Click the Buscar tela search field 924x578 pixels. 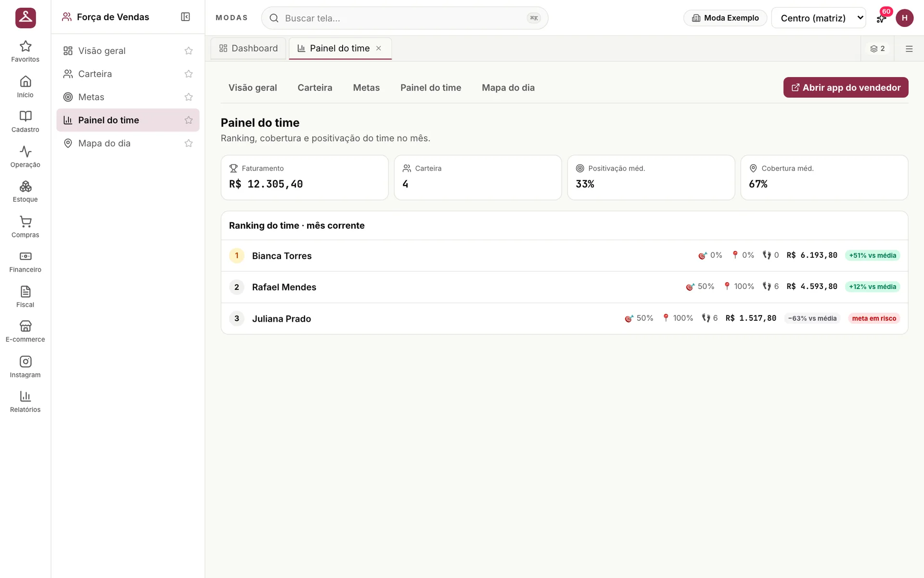404,18
